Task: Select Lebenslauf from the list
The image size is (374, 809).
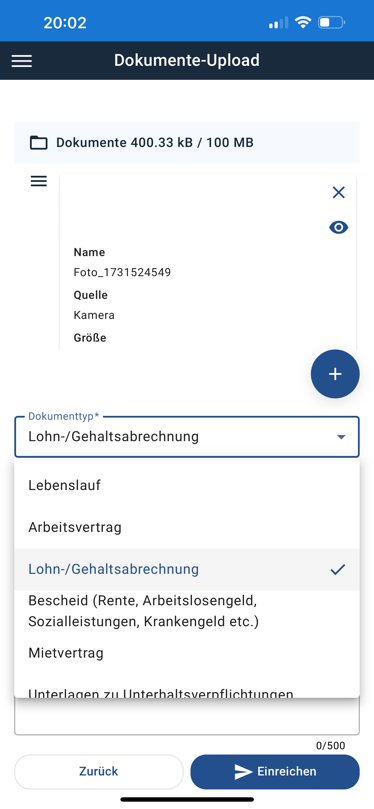Action: tap(187, 486)
